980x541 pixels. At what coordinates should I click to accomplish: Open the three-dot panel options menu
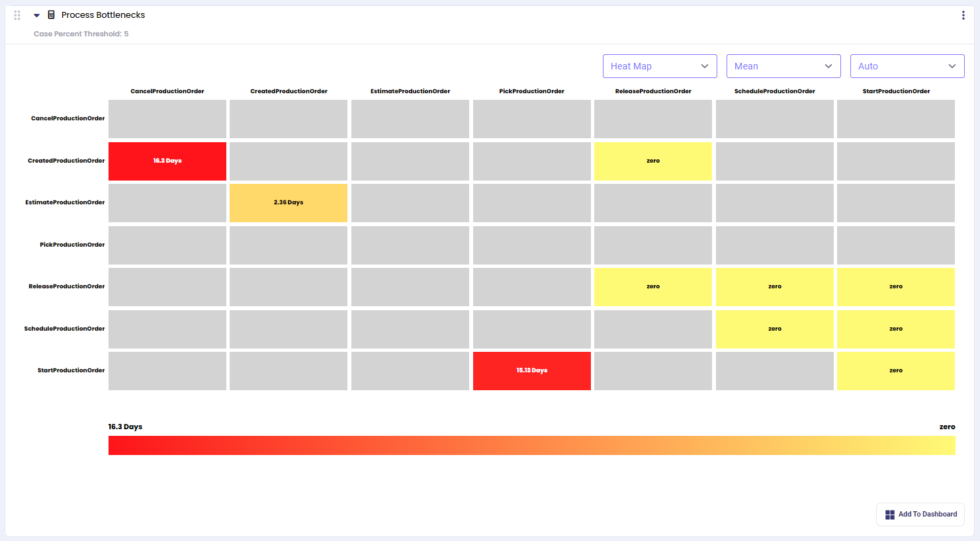[963, 15]
